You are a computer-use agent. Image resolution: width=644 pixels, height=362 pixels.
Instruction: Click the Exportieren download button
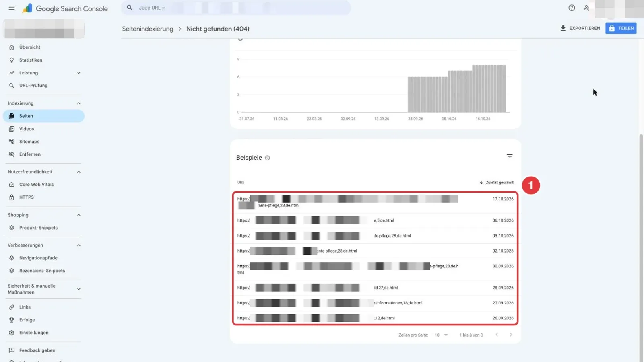pyautogui.click(x=580, y=28)
